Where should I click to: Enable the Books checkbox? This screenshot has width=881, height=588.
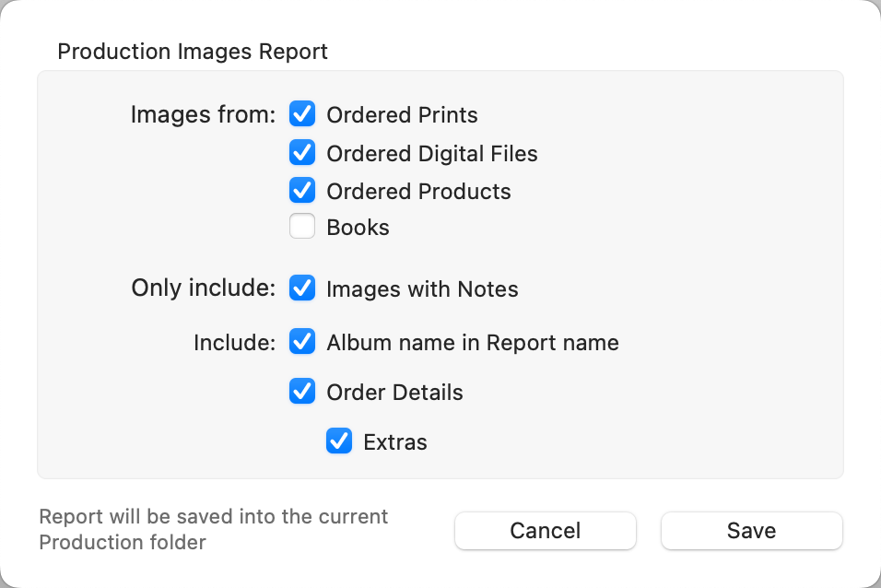pos(302,227)
